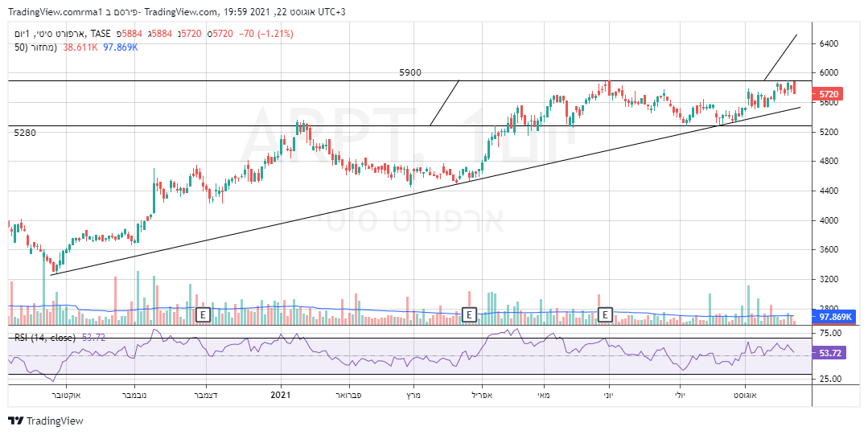Click the 2021 label on time axis
The height and width of the screenshot is (435, 868).
point(281,395)
